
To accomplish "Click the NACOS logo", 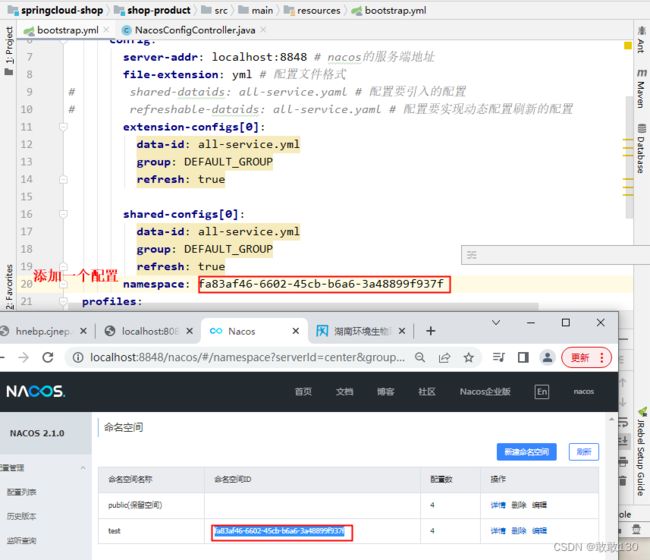I will click(35, 391).
